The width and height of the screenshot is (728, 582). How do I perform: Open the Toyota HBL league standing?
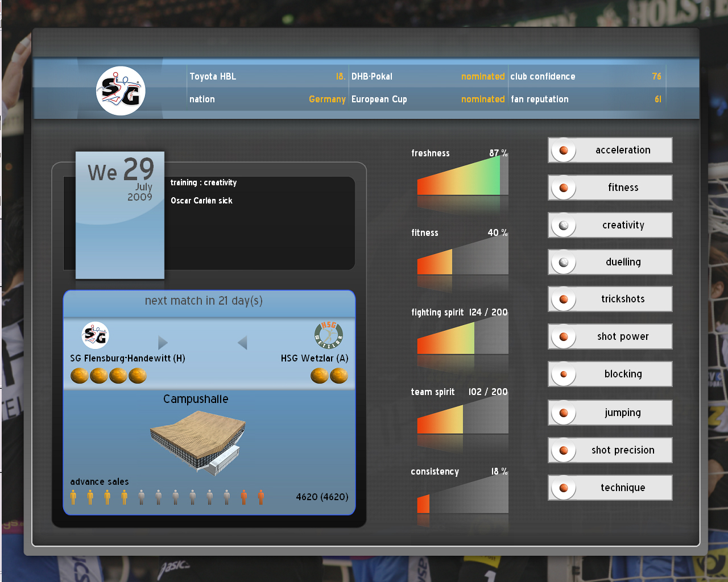267,76
